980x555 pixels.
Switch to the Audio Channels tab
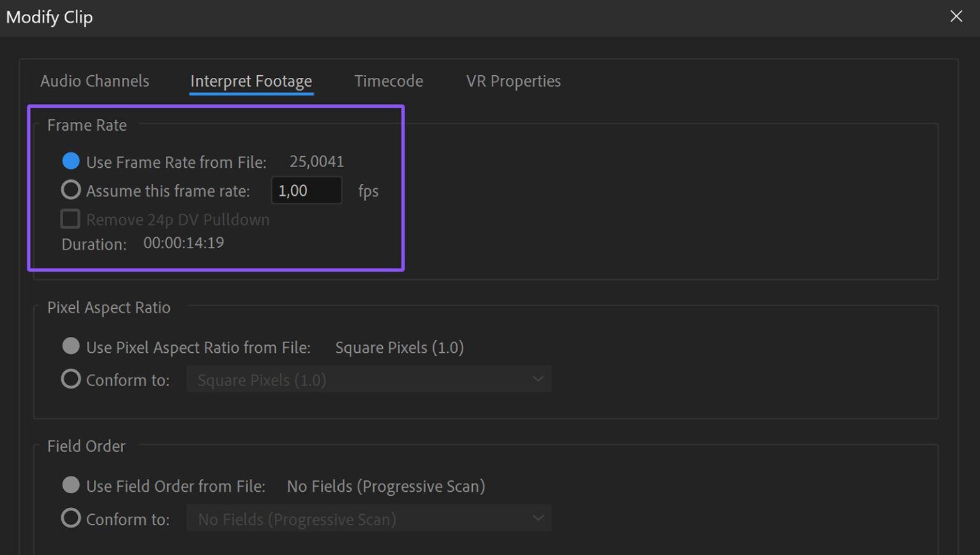coord(94,81)
